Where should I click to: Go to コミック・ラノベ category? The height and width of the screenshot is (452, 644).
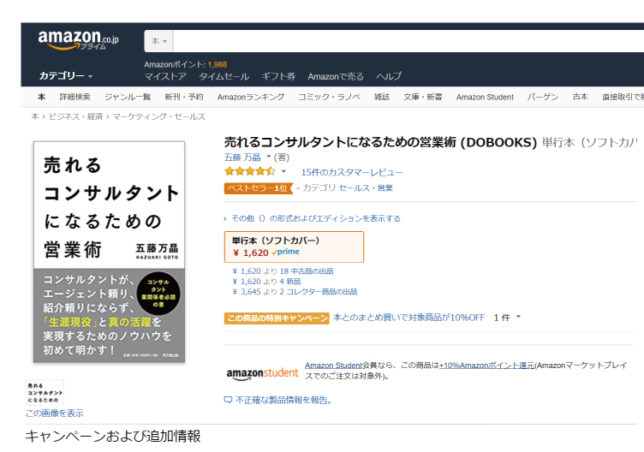(x=329, y=97)
